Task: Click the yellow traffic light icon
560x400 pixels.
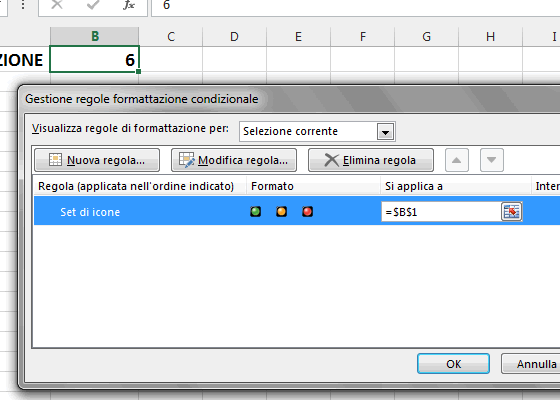Action: pos(281,212)
